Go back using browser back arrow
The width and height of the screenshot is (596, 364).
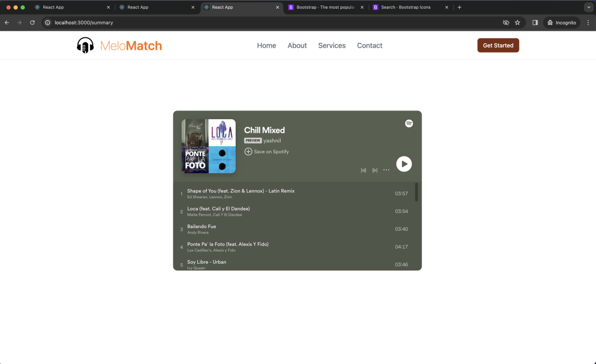click(7, 22)
